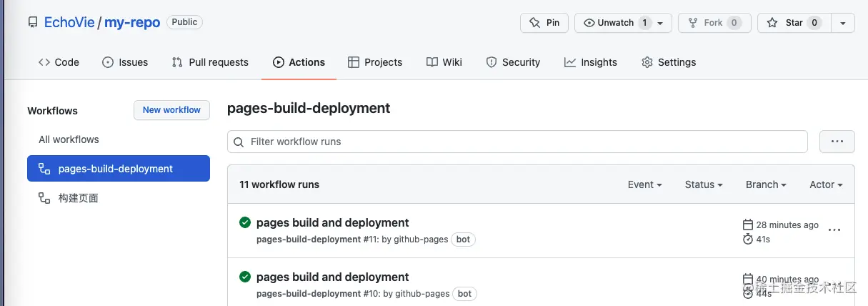This screenshot has height=306, width=868.
Task: Click the green success icon for run #10
Action: click(245, 277)
